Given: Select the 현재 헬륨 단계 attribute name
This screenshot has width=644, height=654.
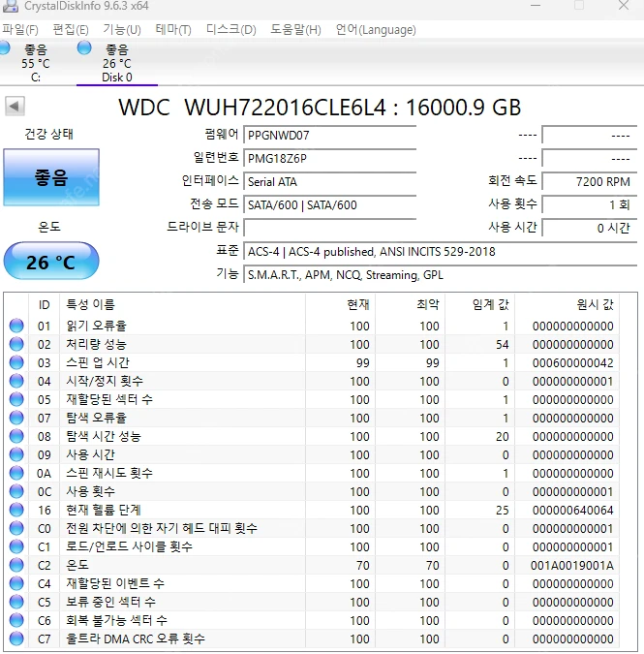Looking at the screenshot, I should point(104,510).
